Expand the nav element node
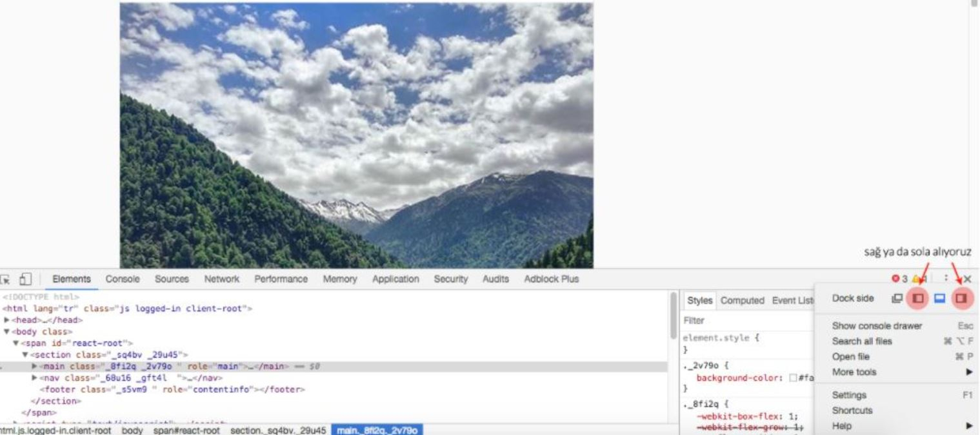The width and height of the screenshot is (980, 435). coord(34,378)
